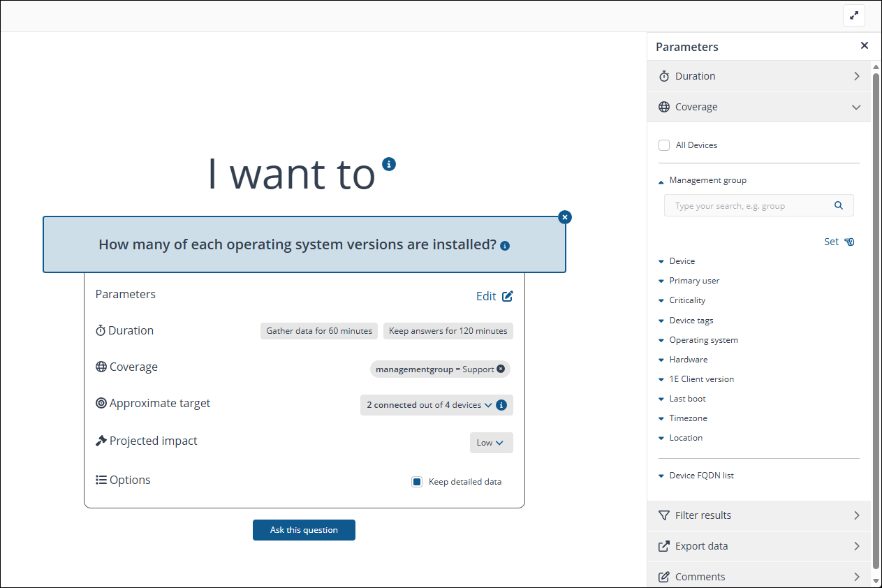882x588 pixels.
Task: Open the Duration section in Parameters panel
Action: tap(759, 76)
